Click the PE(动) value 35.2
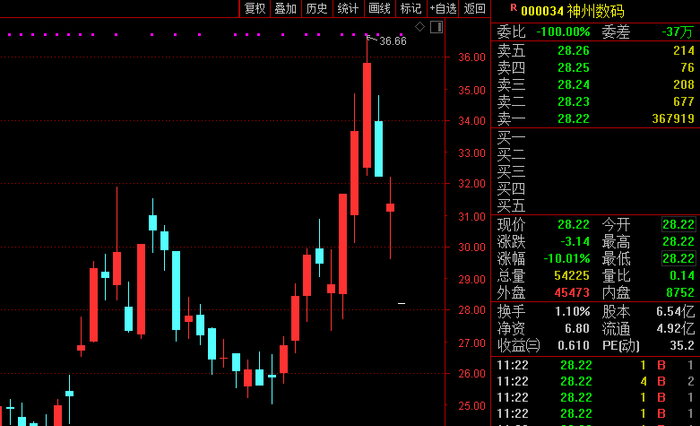The width and height of the screenshot is (700, 426). click(x=682, y=346)
